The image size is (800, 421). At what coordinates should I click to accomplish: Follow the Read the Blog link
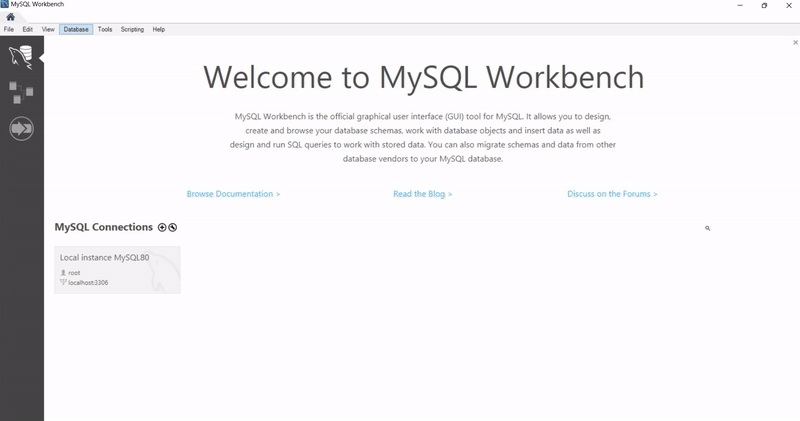click(x=422, y=194)
